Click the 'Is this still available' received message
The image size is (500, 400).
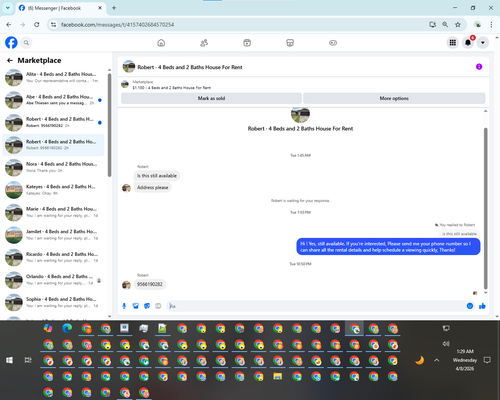coord(157,176)
